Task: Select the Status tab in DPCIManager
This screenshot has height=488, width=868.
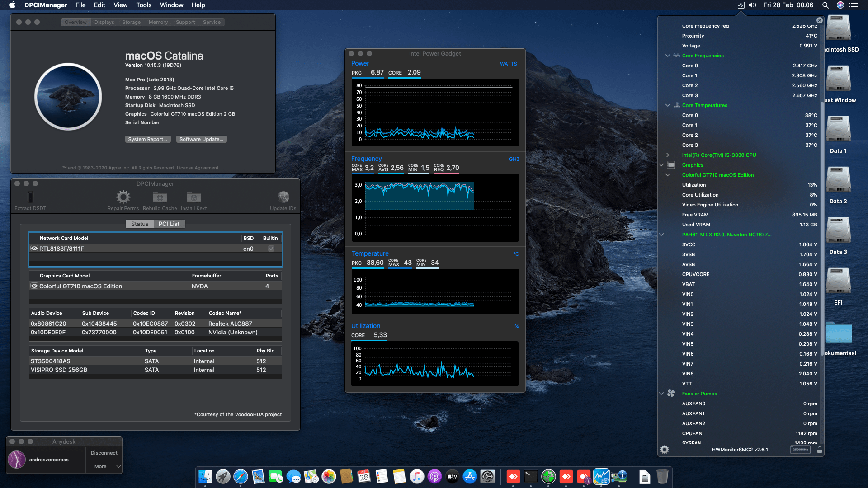Action: 140,224
